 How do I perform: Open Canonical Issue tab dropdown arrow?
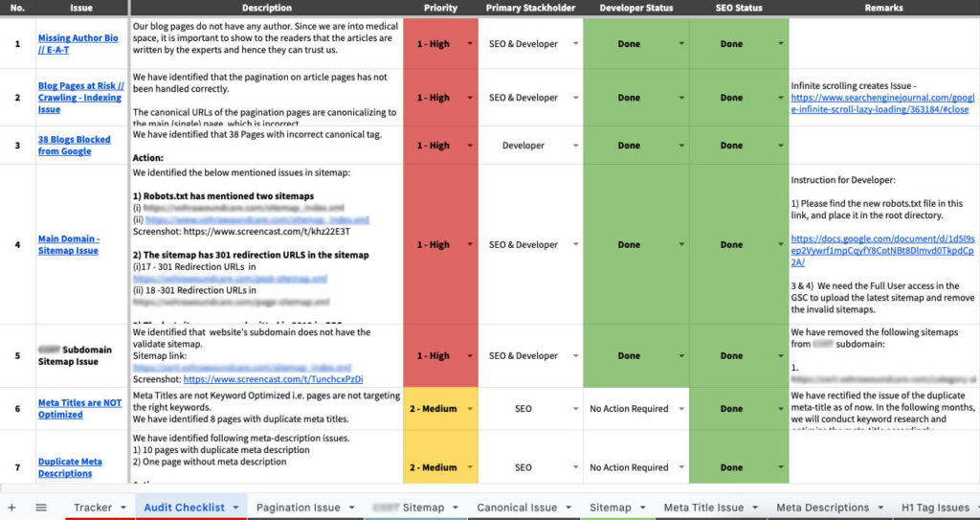(568, 508)
